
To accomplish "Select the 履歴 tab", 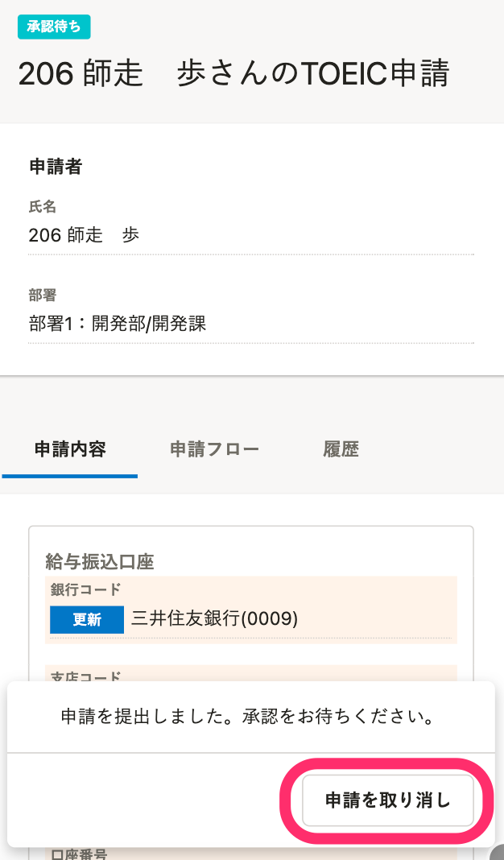I will coord(341,449).
